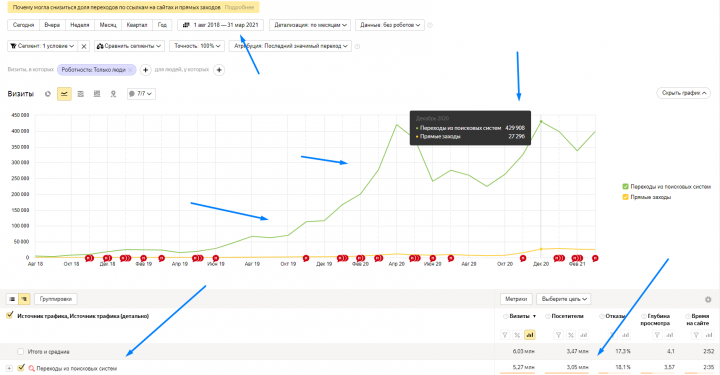Click filter icon under Глубина просмотра column

point(657,335)
